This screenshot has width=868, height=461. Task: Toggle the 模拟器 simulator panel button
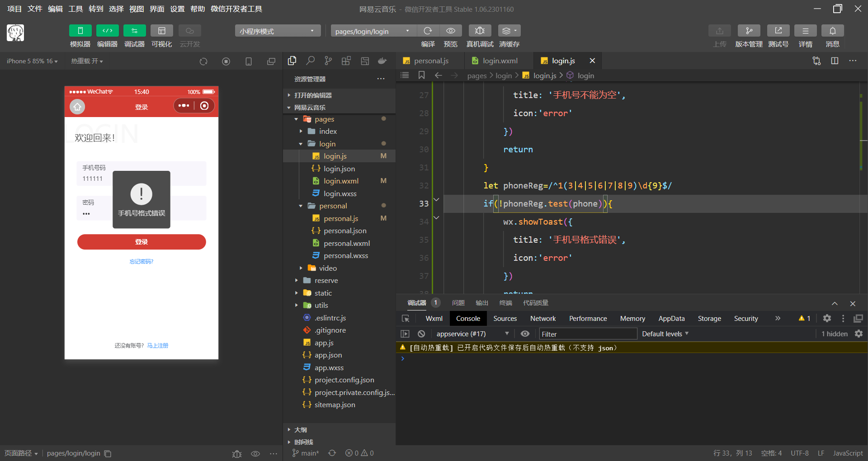pyautogui.click(x=80, y=31)
